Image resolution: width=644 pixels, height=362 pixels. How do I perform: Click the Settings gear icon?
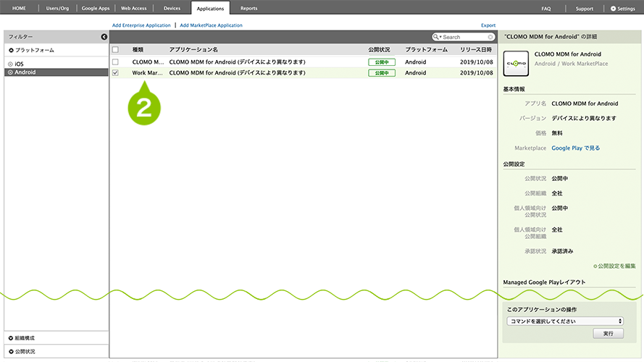tap(613, 8)
